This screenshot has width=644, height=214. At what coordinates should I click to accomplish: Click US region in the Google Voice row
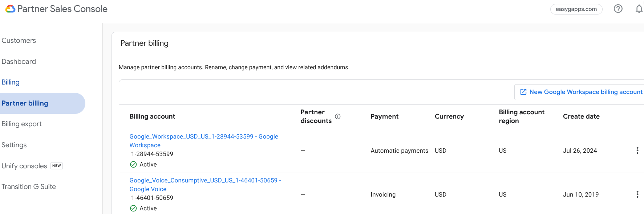click(503, 194)
